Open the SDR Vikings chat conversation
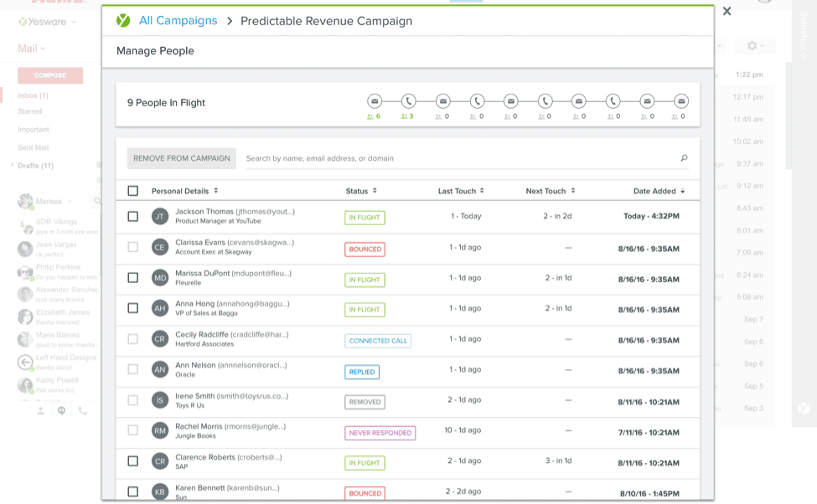817x504 pixels. (57, 227)
